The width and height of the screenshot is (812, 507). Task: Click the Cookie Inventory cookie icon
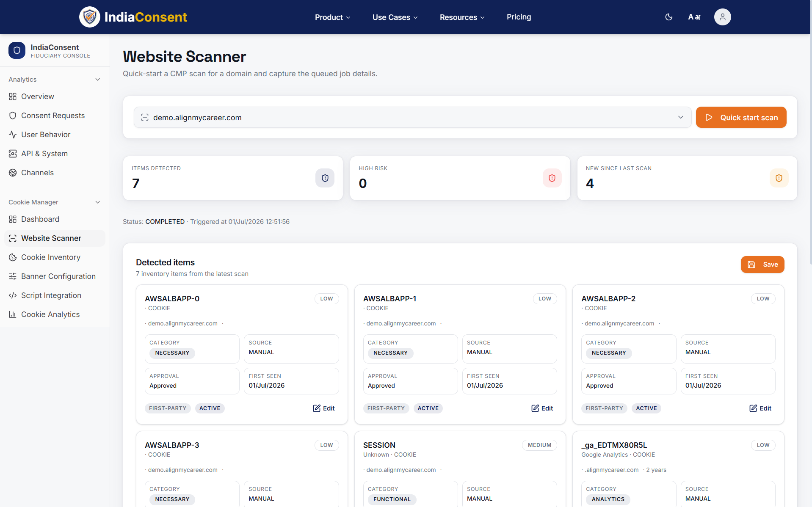pyautogui.click(x=13, y=257)
